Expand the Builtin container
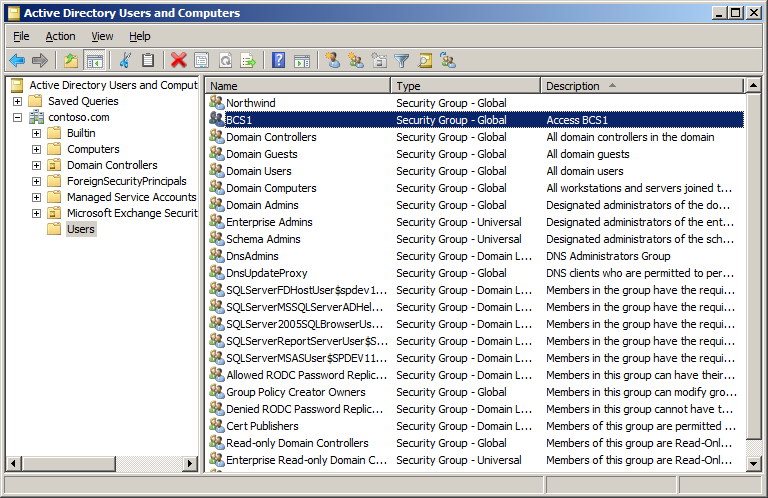This screenshot has height=498, width=768. (37, 133)
